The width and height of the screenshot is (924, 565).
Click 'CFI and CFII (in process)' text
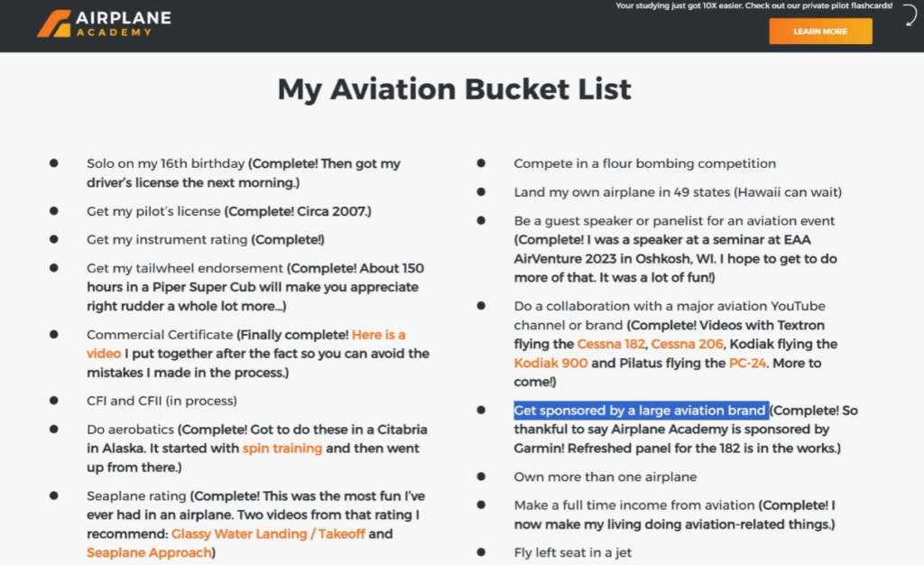(162, 401)
